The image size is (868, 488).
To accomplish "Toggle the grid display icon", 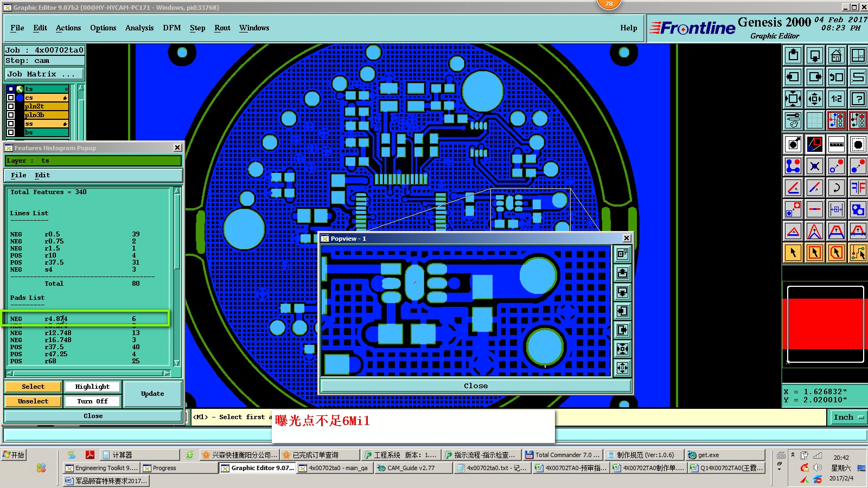I will tap(815, 120).
